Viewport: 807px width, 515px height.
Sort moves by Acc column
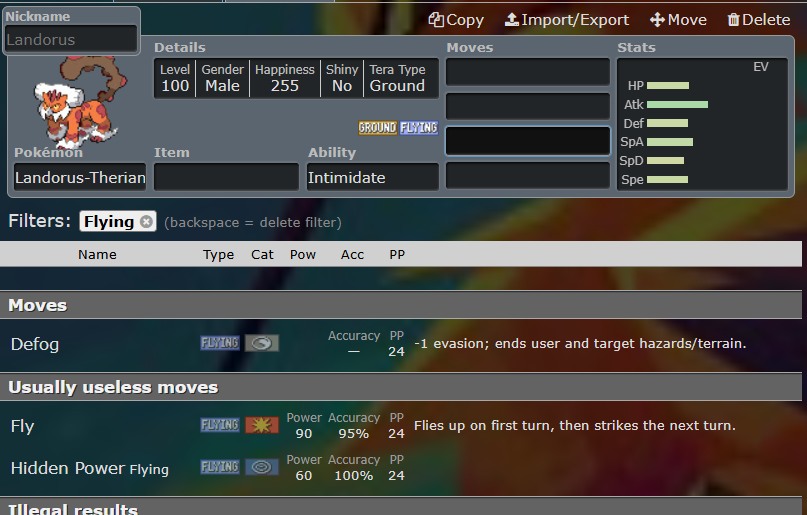tap(352, 255)
